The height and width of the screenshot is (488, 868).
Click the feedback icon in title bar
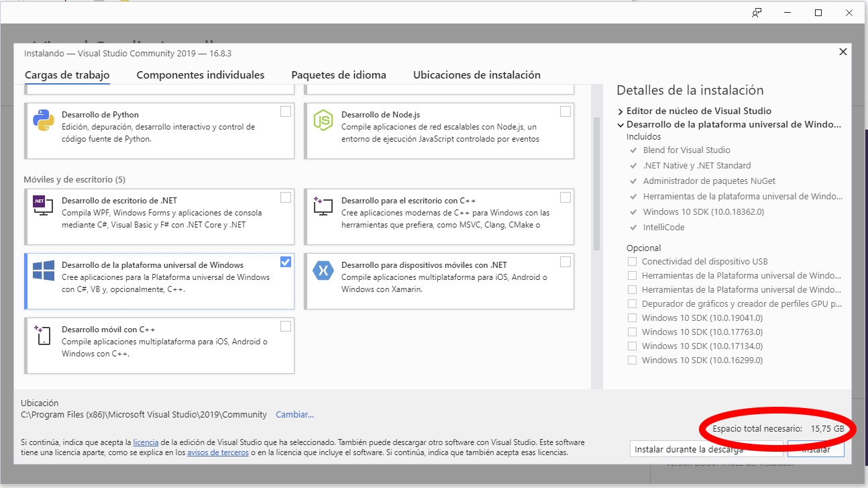pyautogui.click(x=757, y=13)
